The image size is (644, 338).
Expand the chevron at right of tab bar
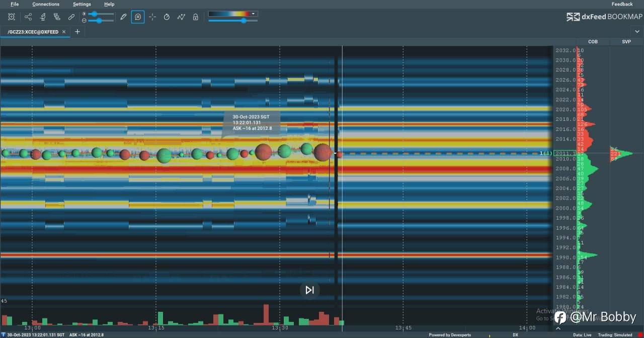click(637, 32)
